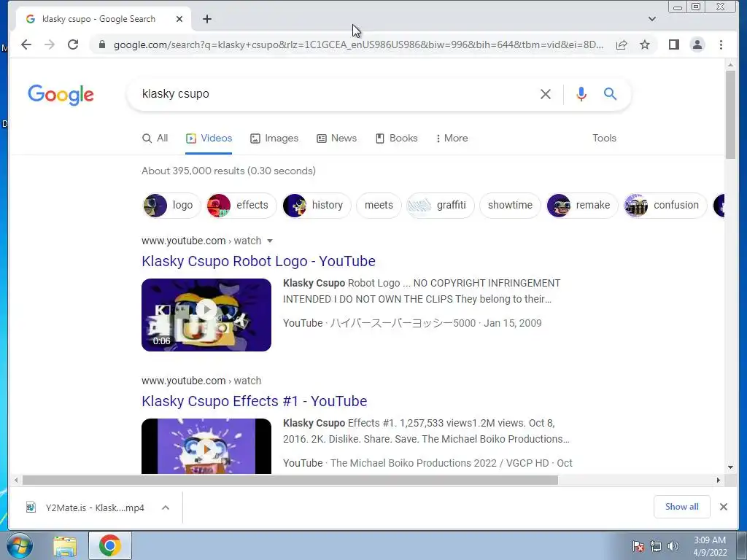Open Klasky Csupo Effects #1 - YouTube link
The height and width of the screenshot is (560, 747).
coord(254,401)
